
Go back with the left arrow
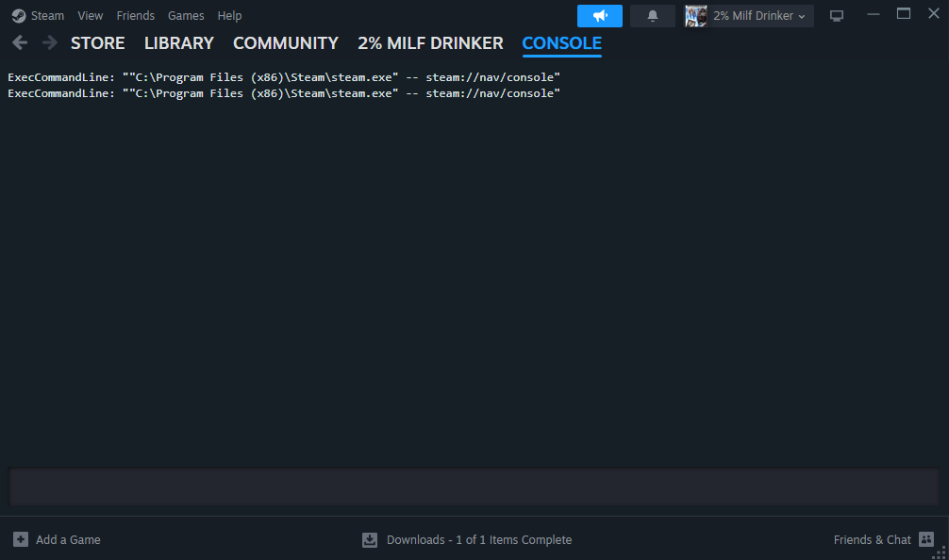click(20, 42)
